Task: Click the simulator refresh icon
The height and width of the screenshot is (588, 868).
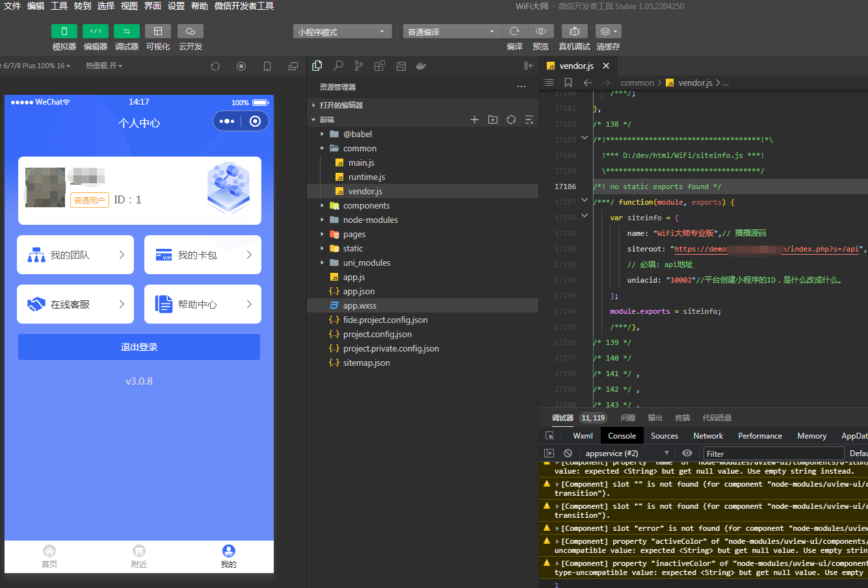Action: tap(215, 66)
